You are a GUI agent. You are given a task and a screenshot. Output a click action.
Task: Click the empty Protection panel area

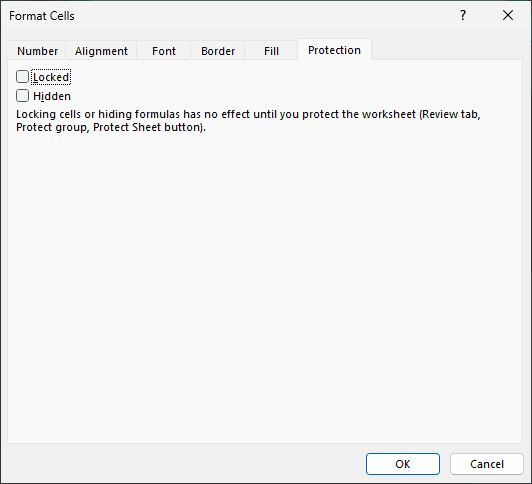tap(265, 288)
